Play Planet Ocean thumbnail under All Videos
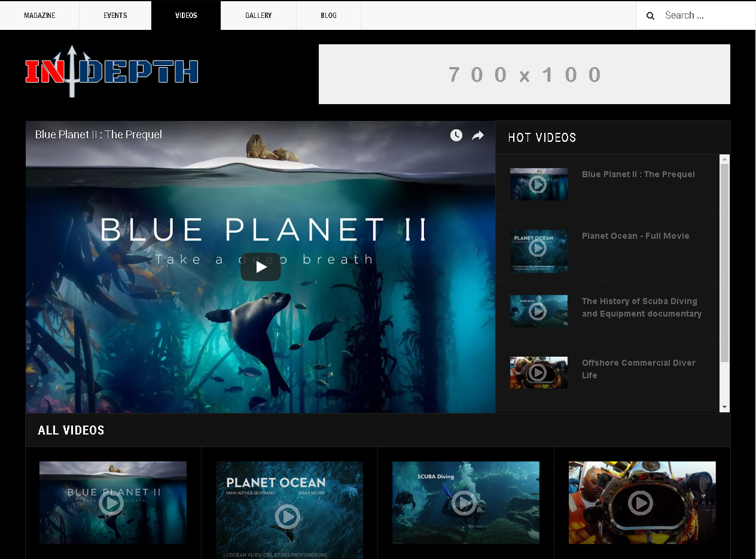This screenshot has width=756, height=559. coord(289,510)
